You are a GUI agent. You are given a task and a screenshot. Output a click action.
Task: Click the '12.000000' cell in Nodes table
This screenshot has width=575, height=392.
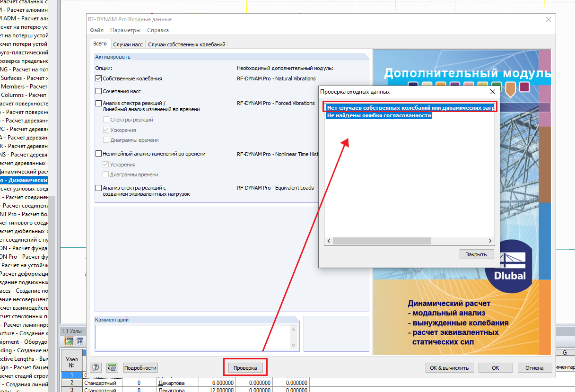(217, 390)
